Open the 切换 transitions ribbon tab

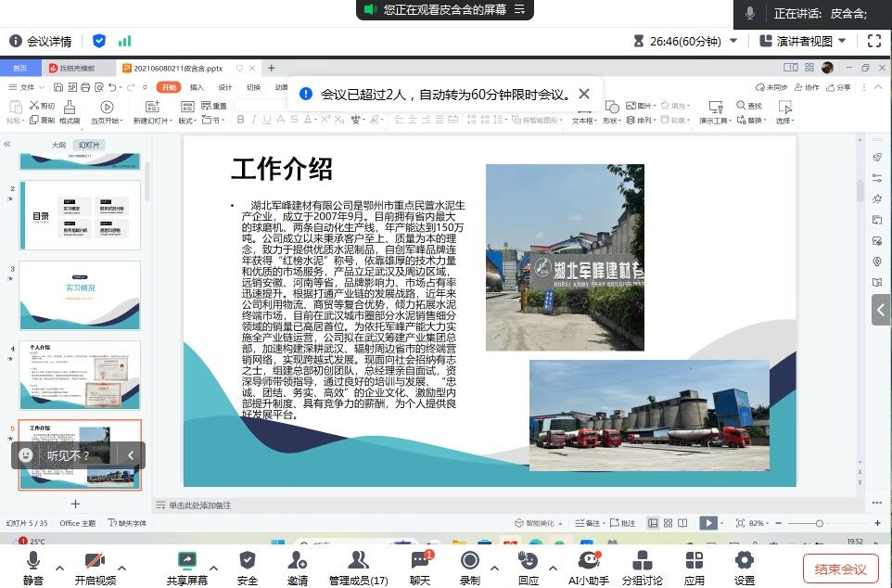254,87
